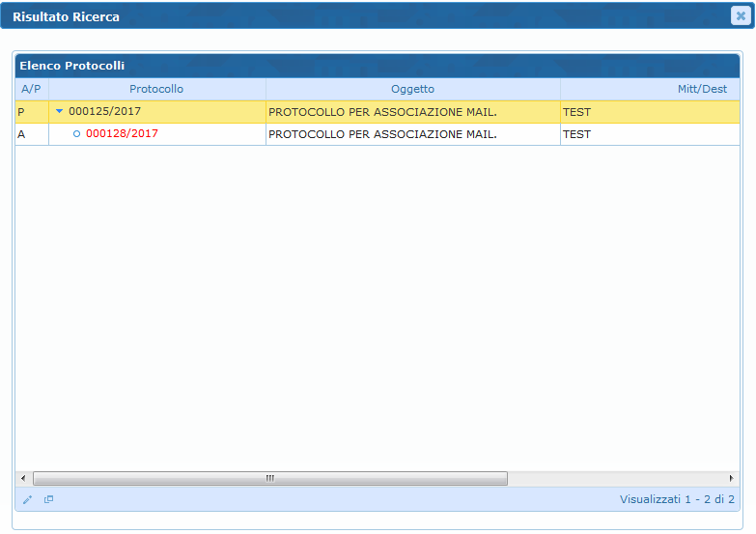Viewport: 756px width, 534px height.
Task: Click the pencil edit icon in grid footer
Action: click(x=27, y=499)
